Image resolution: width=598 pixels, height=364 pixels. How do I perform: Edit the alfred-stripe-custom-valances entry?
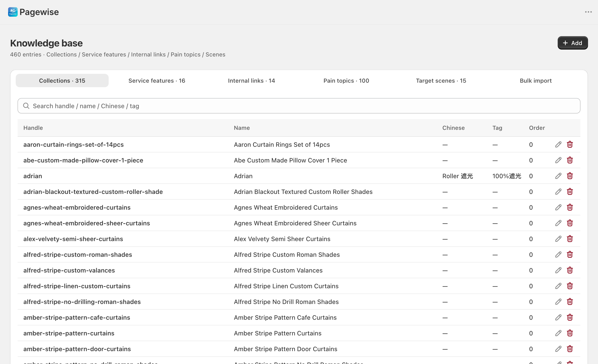click(x=558, y=270)
